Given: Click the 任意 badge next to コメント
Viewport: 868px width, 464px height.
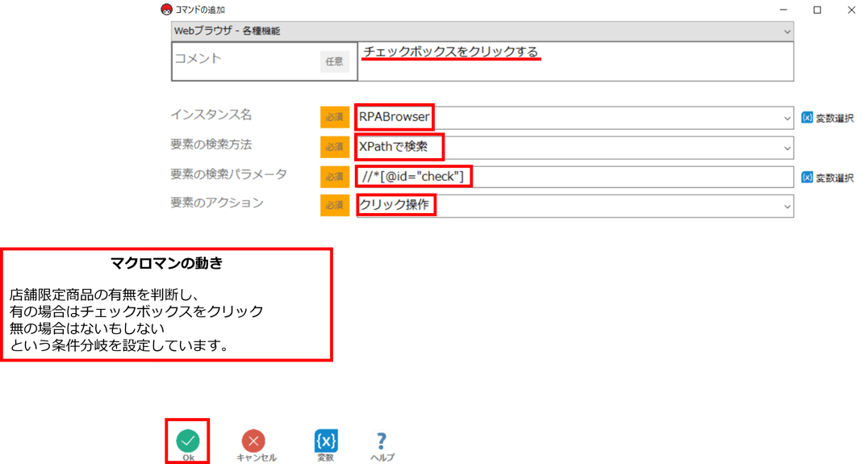Looking at the screenshot, I should tap(334, 61).
